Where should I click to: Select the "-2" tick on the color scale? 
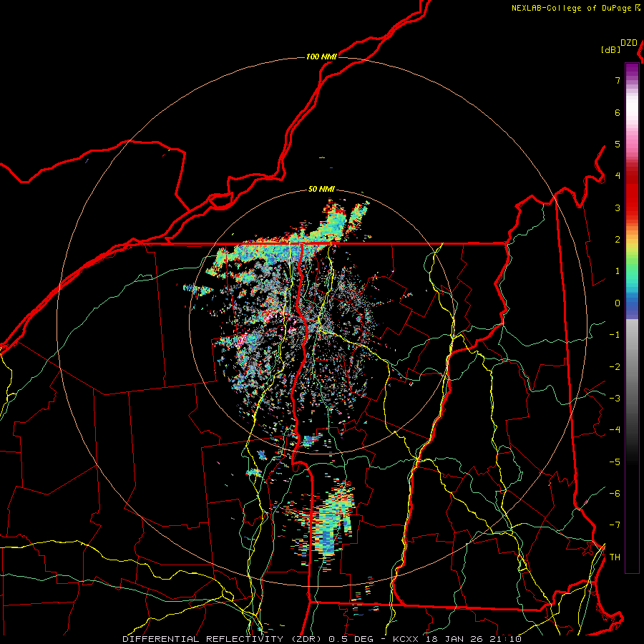click(615, 367)
